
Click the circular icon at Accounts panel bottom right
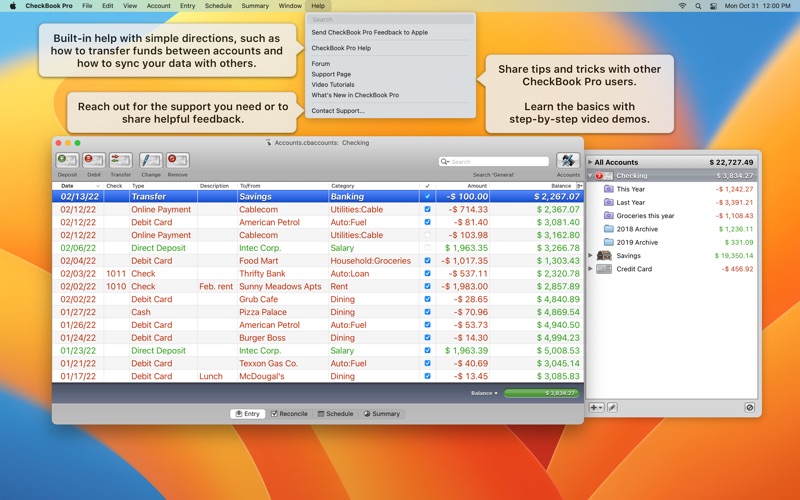coord(749,407)
